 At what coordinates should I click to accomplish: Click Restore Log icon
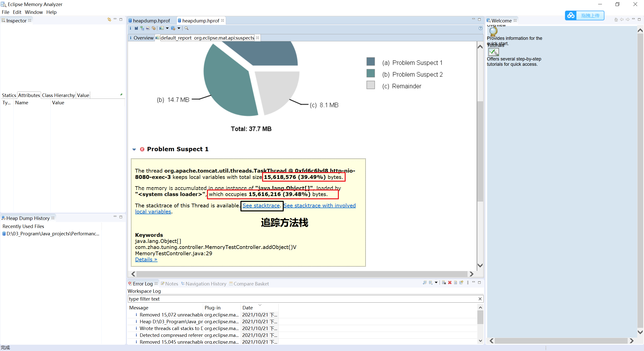pyautogui.click(x=461, y=282)
